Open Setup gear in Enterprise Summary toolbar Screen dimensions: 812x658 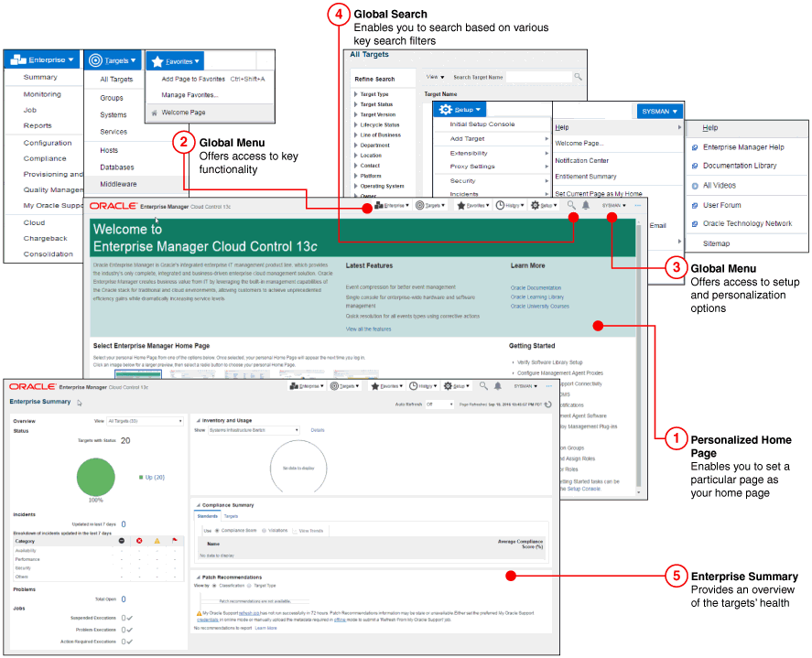(x=456, y=386)
